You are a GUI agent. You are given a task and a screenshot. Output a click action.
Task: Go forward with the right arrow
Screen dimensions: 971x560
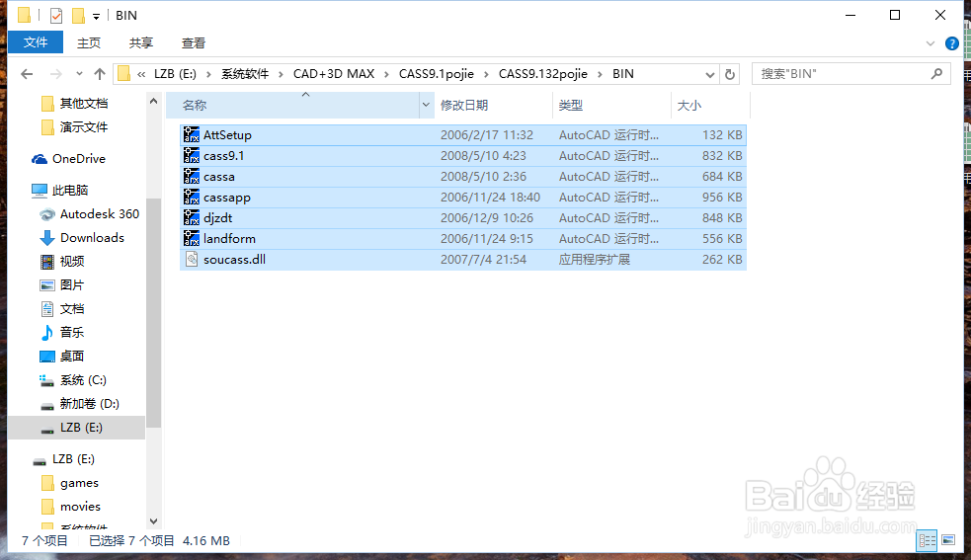click(x=55, y=74)
